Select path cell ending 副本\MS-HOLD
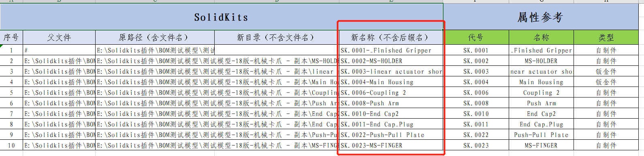 217,61
